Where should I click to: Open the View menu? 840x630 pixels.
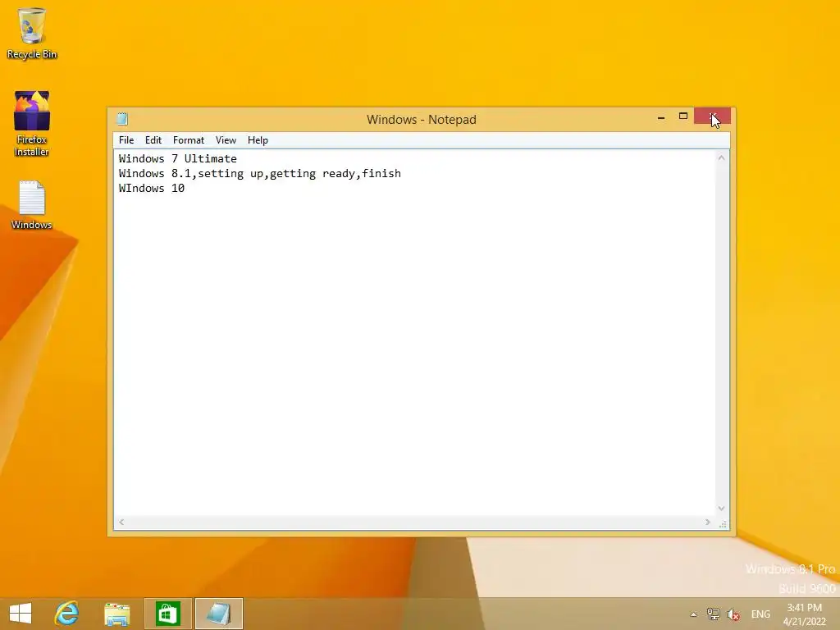(x=226, y=140)
